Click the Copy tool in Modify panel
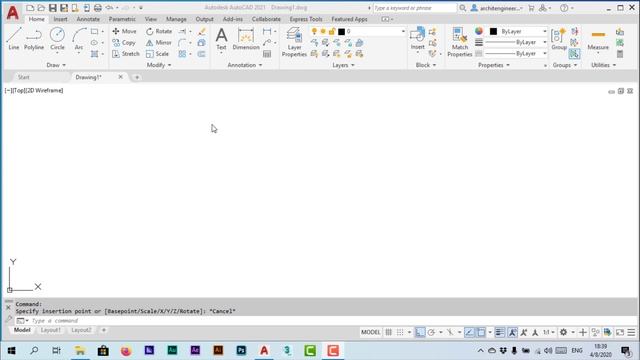The image size is (640, 360). (124, 42)
